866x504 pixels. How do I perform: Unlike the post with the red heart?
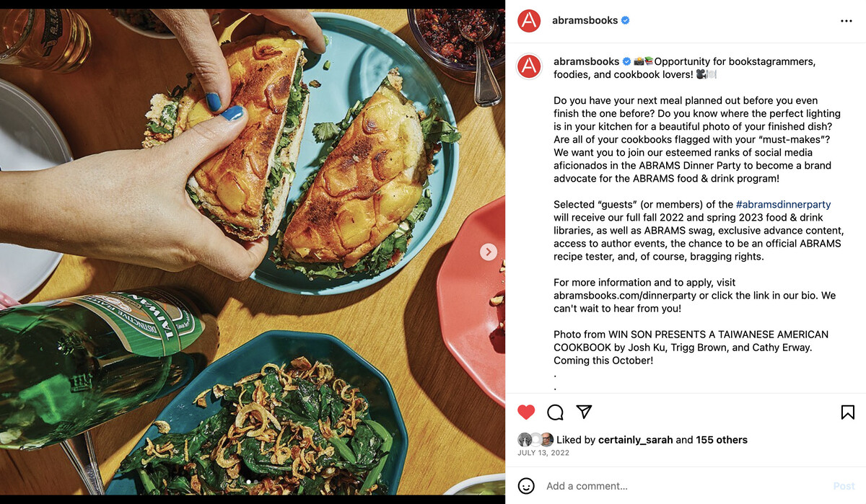point(526,412)
